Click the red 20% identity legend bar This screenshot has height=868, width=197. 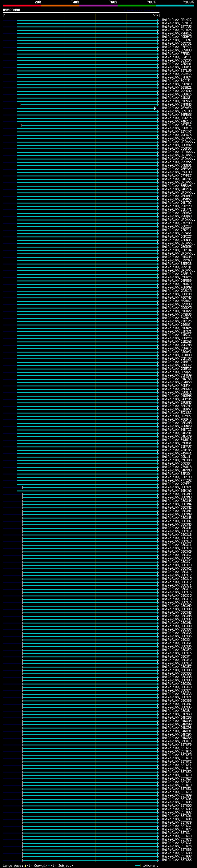(x=22, y=6)
